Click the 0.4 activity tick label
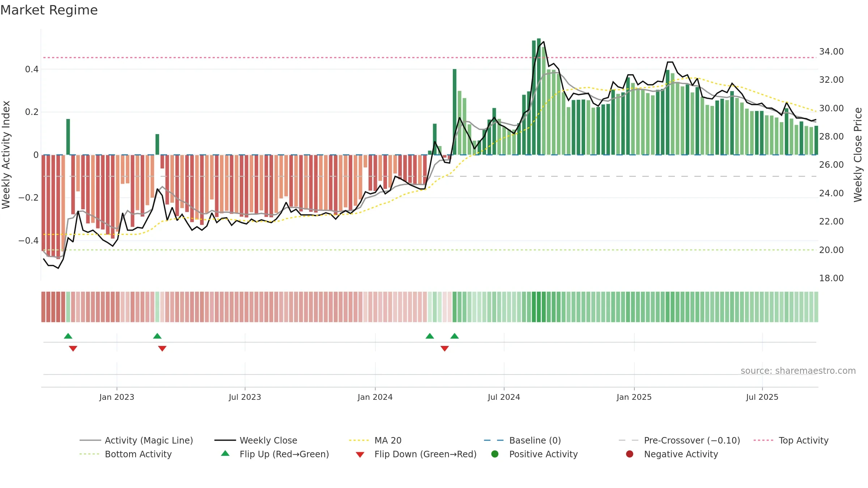 pos(32,69)
